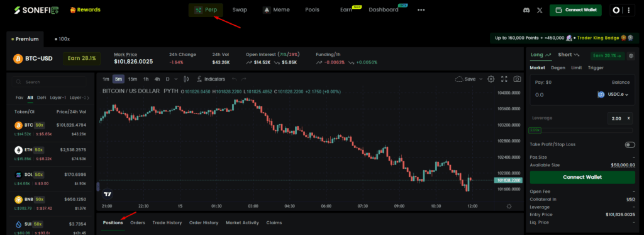The image size is (644, 235).
Task: Open the X (Twitter) link icon
Action: 540,10
